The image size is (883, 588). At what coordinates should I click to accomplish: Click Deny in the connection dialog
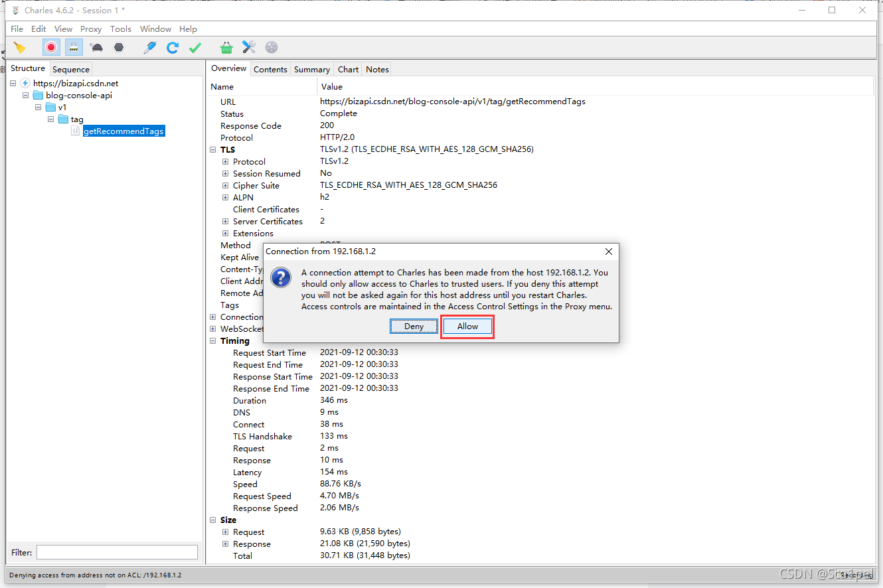click(x=414, y=327)
